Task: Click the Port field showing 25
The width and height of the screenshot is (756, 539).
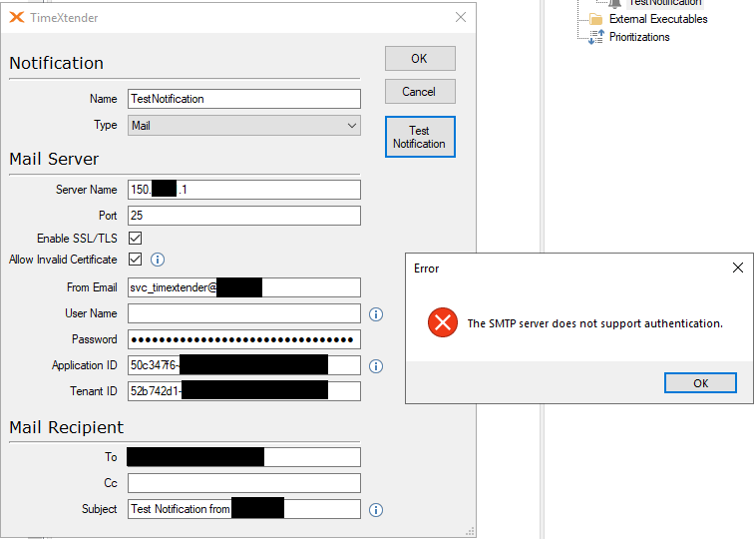Action: 244,216
